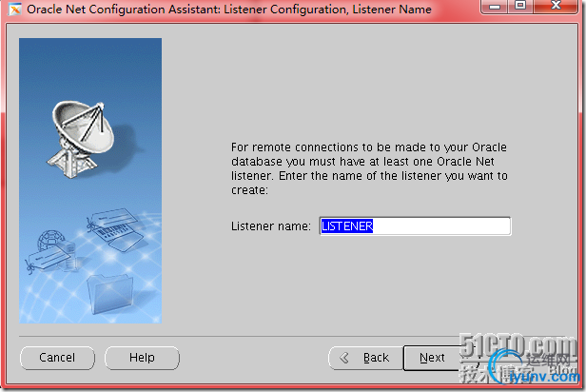Open Help for listener name
Image resolution: width=586 pixels, height=392 pixels.
point(142,358)
